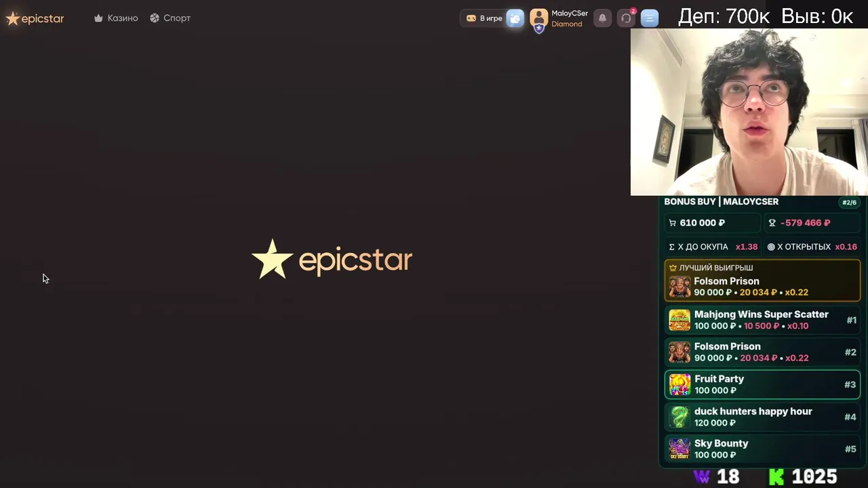The width and height of the screenshot is (868, 488).
Task: Click the #2/6 progress badge
Action: (x=849, y=203)
